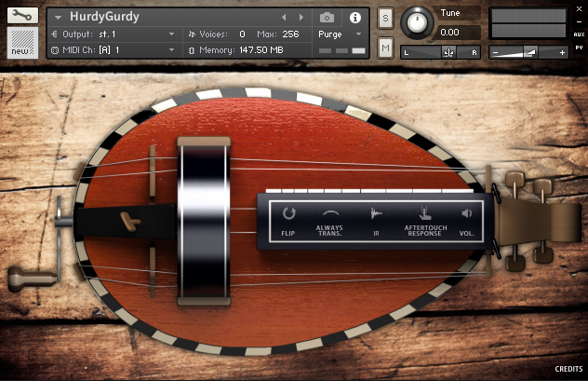Click the Max voices value 256
The height and width of the screenshot is (381, 588).
pyautogui.click(x=290, y=34)
